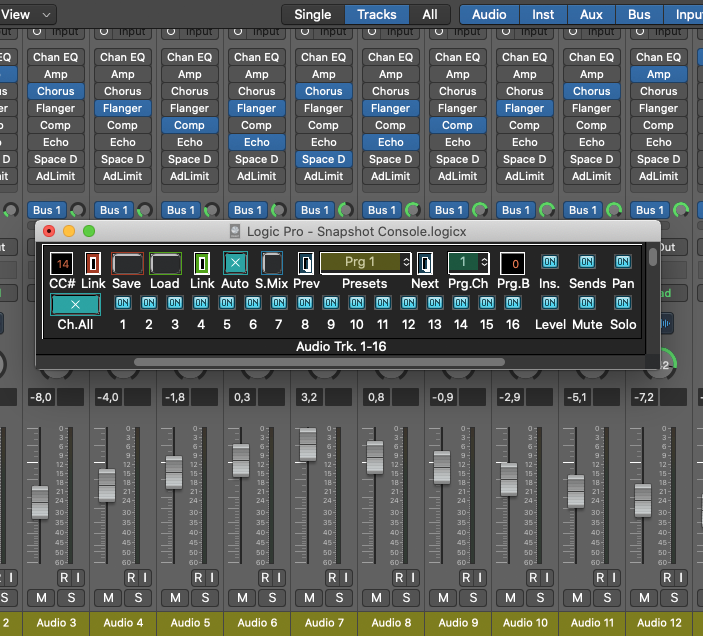Toggle the Sends ON switch
This screenshot has width=703, height=636.
586,262
